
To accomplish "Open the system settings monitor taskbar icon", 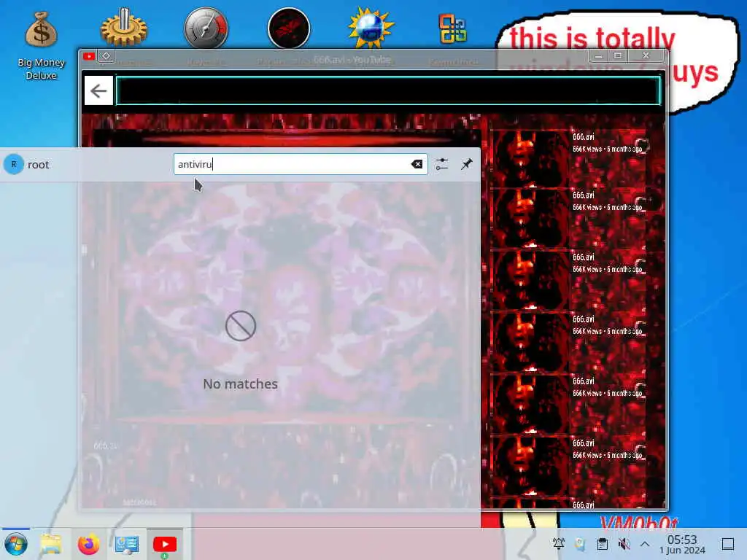I will coord(127,544).
